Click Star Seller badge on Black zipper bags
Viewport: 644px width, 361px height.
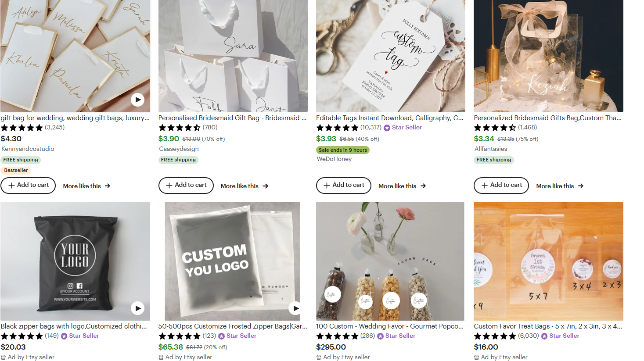[x=80, y=336]
